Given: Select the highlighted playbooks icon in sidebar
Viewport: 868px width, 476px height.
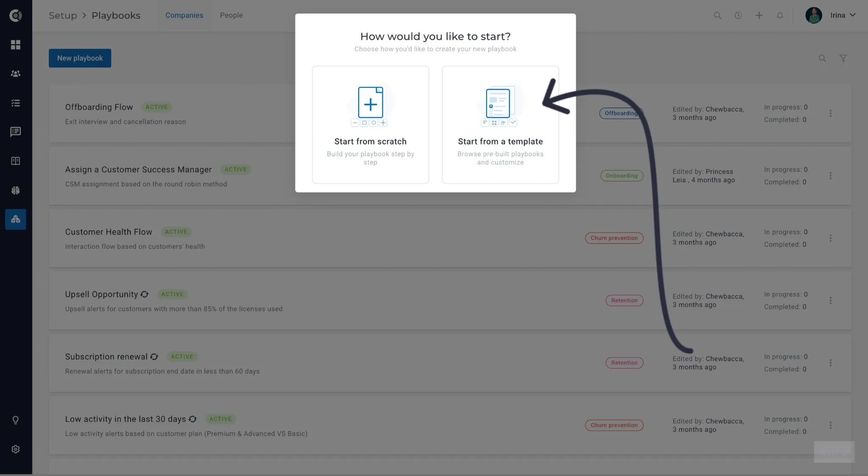Looking at the screenshot, I should click(16, 219).
